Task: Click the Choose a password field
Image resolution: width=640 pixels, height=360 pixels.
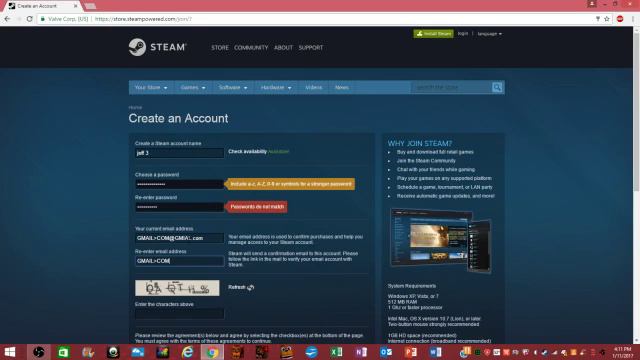Action: click(179, 184)
